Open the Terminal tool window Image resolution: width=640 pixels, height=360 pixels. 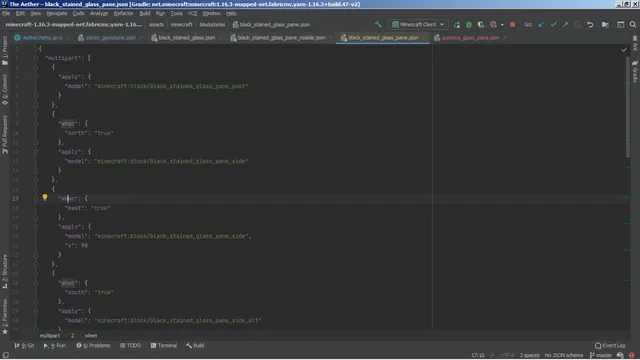click(x=164, y=345)
